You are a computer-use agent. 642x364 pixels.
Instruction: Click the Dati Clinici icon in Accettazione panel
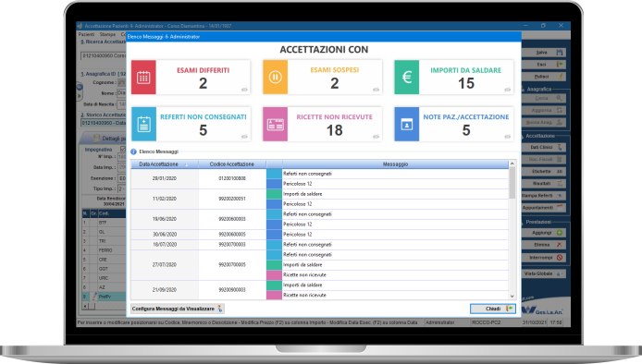(x=560, y=147)
